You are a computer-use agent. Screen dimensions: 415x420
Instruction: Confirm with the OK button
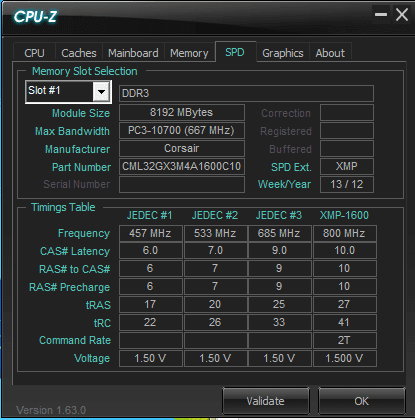362,401
